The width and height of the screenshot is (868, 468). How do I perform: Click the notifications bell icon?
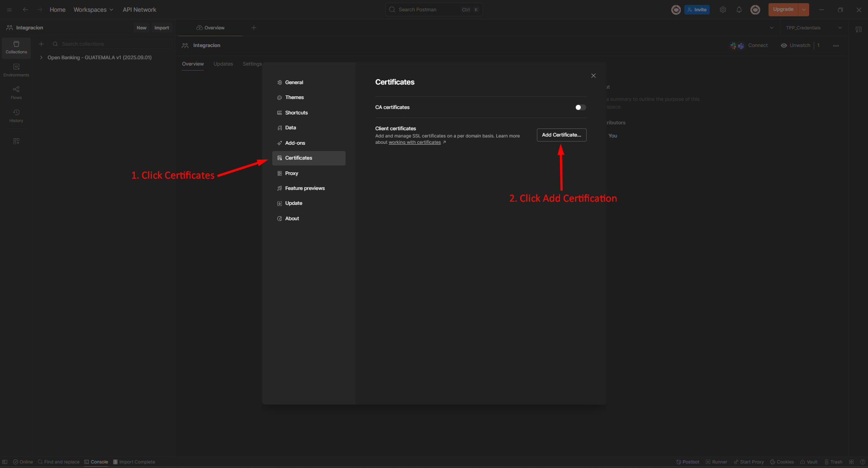pyautogui.click(x=739, y=9)
